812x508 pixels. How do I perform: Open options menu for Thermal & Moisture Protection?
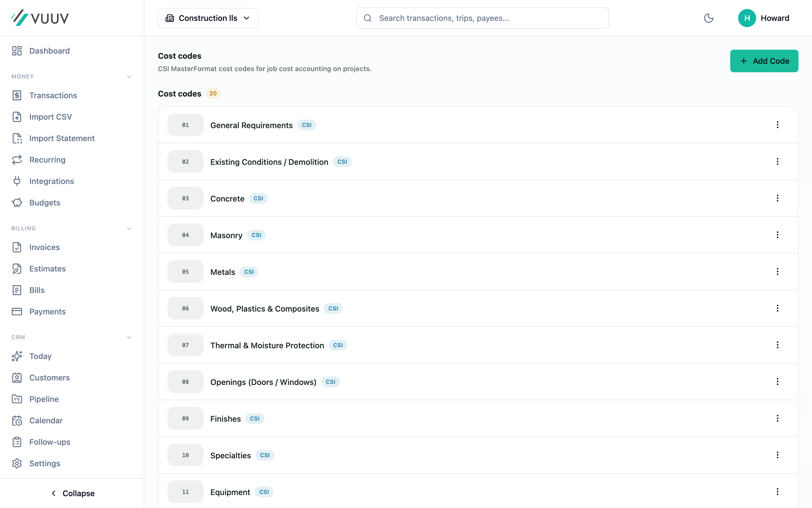click(x=777, y=345)
